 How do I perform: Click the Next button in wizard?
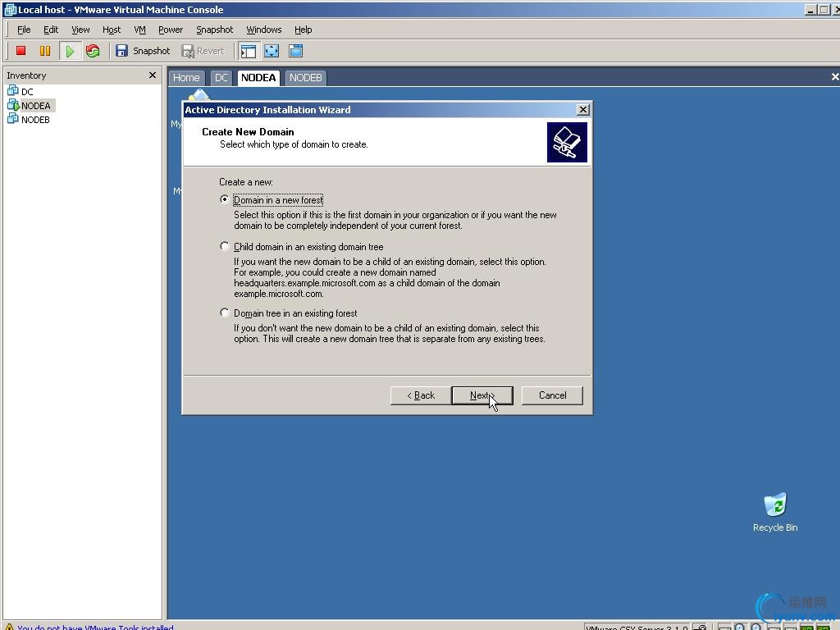[x=482, y=395]
